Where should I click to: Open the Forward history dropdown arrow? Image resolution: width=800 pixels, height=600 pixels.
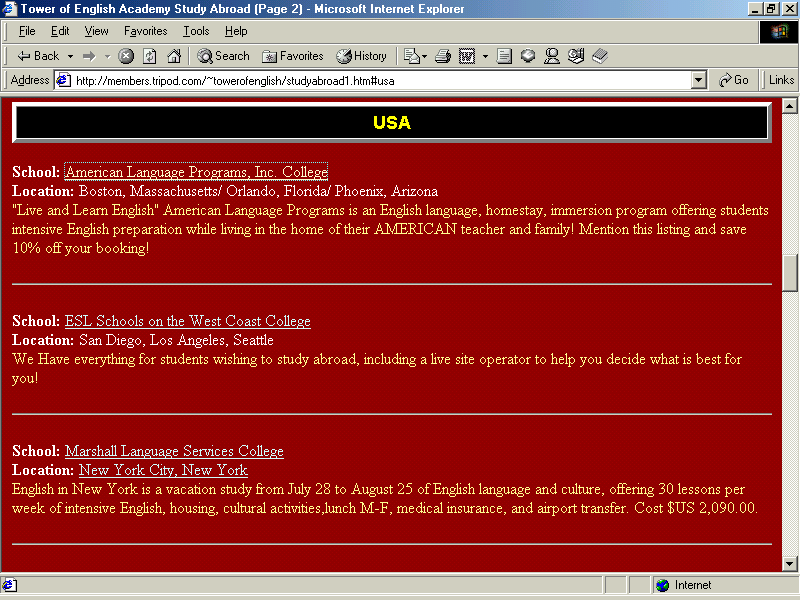click(x=107, y=56)
